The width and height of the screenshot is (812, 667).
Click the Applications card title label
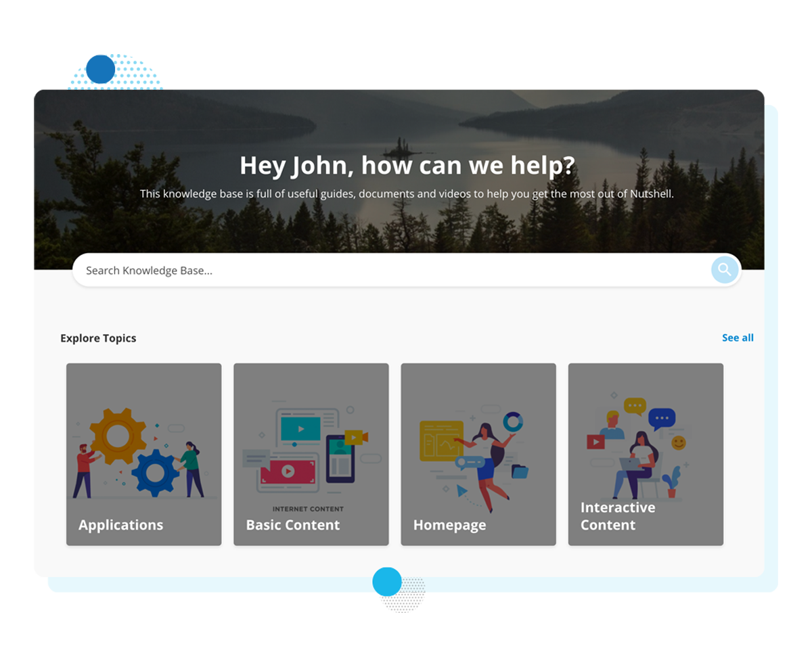point(120,525)
